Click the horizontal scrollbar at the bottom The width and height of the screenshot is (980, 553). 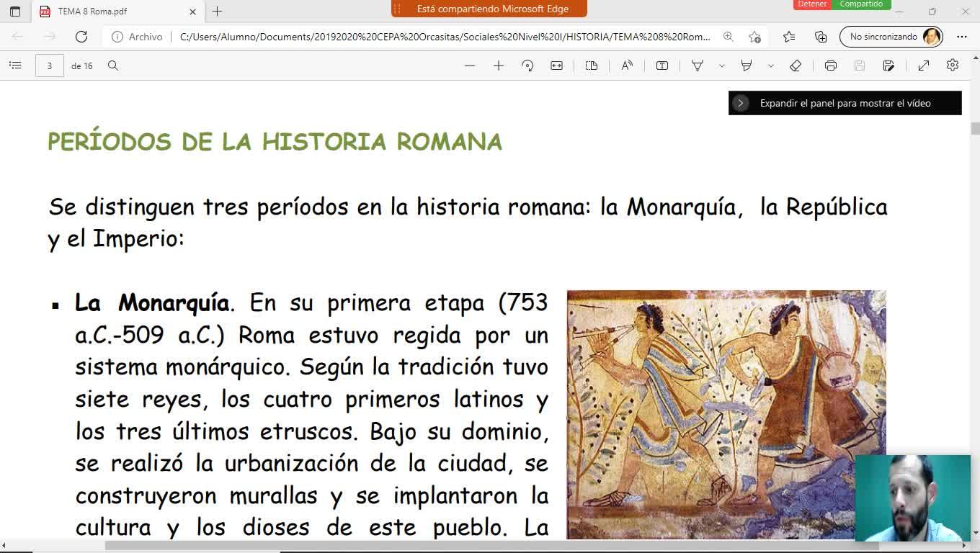coord(490,546)
